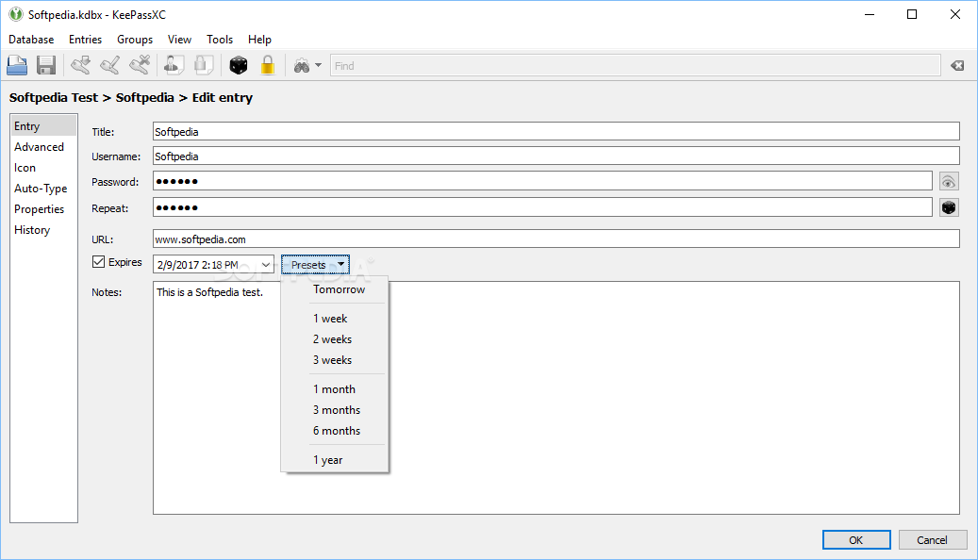Toggle password visibility eye button
This screenshot has width=978, height=560.
[x=949, y=181]
